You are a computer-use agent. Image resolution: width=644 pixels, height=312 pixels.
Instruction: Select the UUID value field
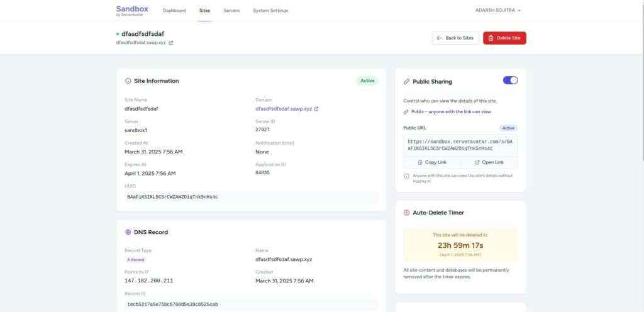pyautogui.click(x=252, y=197)
